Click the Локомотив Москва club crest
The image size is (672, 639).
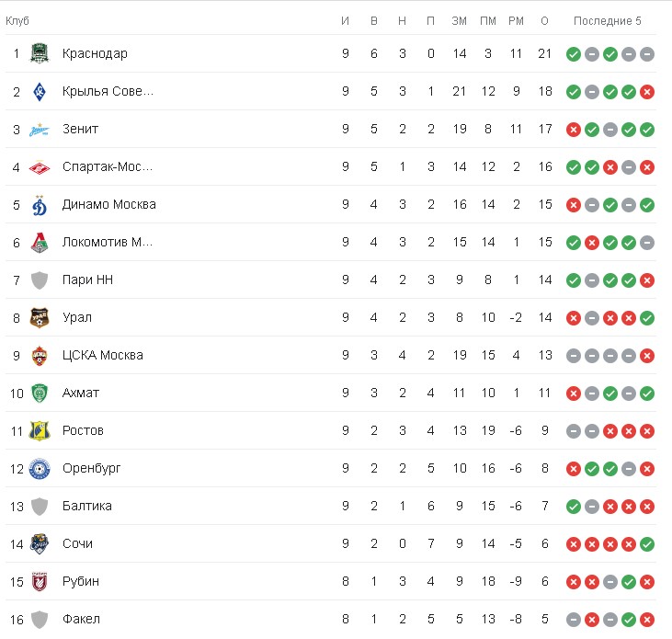pos(40,242)
